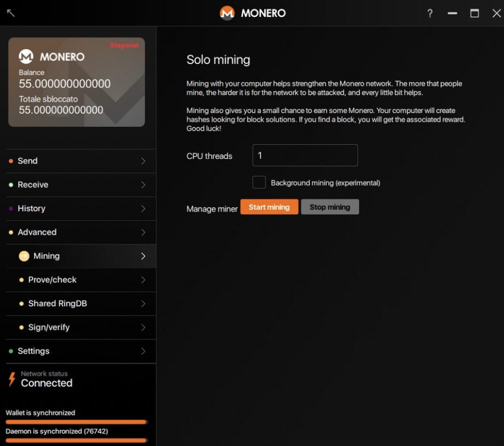Click the green dot beside Settings
Screen dimensions: 504x446
11,351
